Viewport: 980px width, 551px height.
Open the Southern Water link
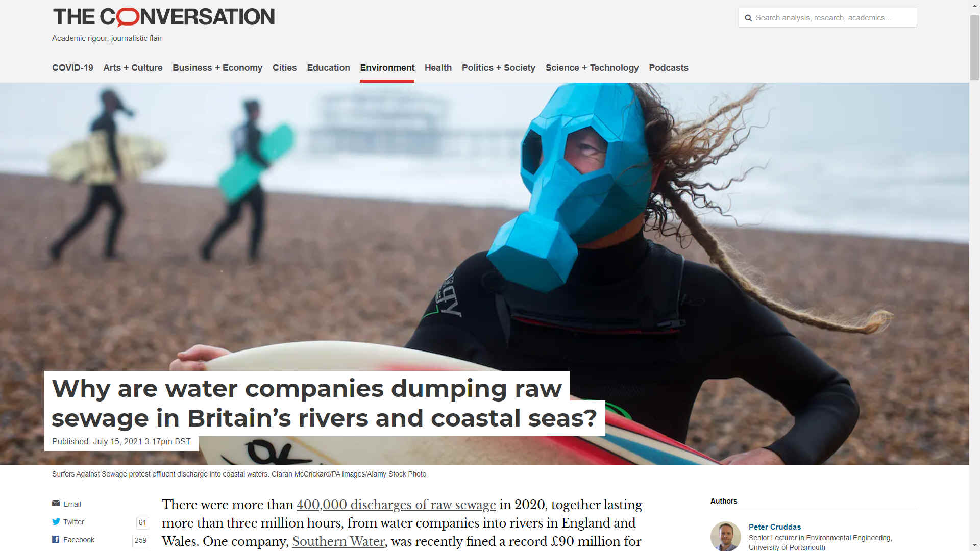pyautogui.click(x=338, y=541)
